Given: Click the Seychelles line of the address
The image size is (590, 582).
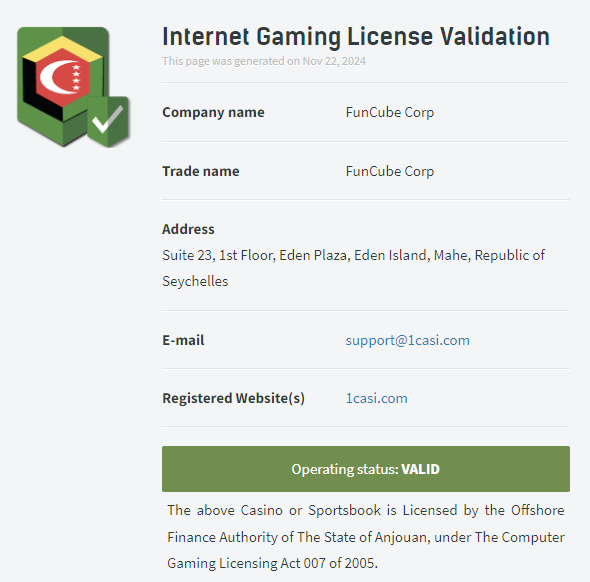Looking at the screenshot, I should (x=195, y=281).
